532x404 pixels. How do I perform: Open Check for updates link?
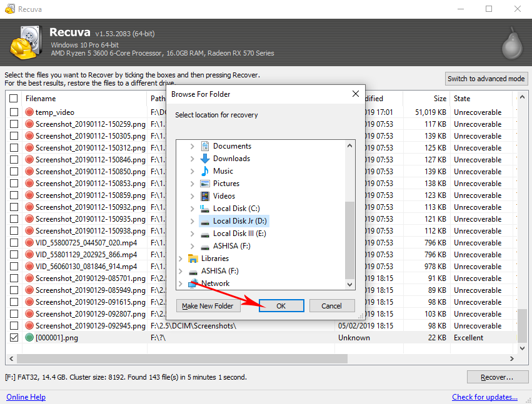[x=485, y=397]
